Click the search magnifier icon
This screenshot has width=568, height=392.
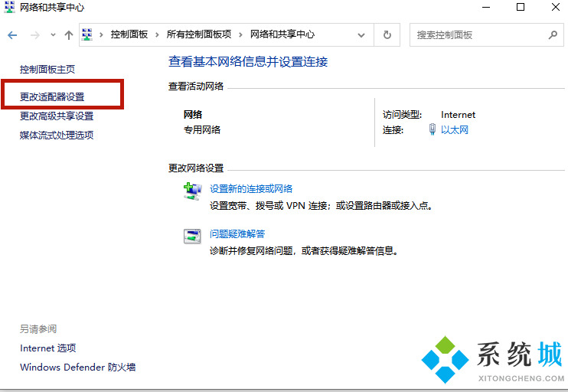coord(553,35)
